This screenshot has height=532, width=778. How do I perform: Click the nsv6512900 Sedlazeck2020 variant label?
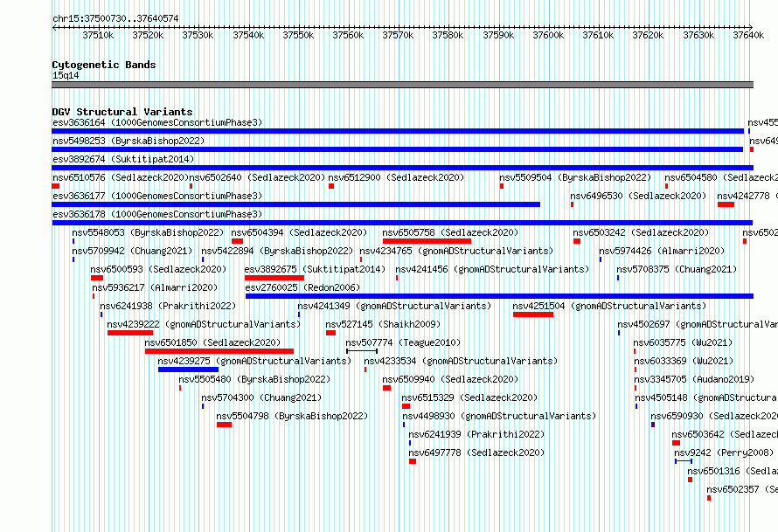[x=396, y=177]
